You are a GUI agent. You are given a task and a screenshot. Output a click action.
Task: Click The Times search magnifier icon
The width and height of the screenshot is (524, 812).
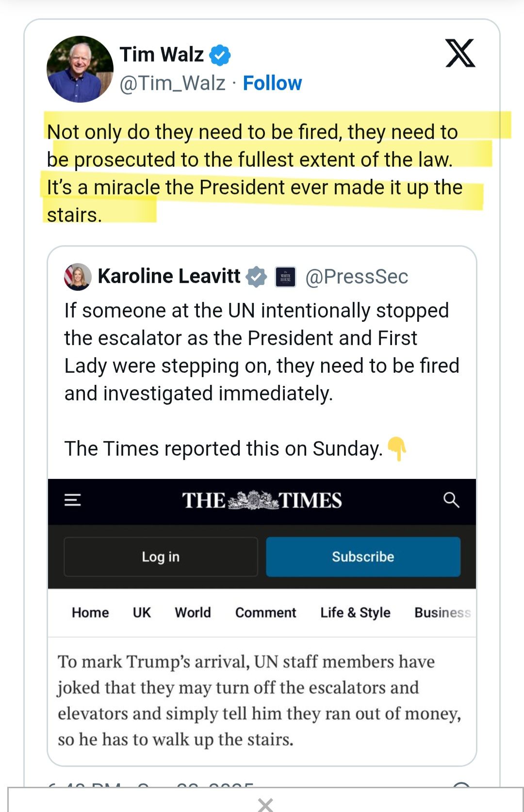coord(451,500)
